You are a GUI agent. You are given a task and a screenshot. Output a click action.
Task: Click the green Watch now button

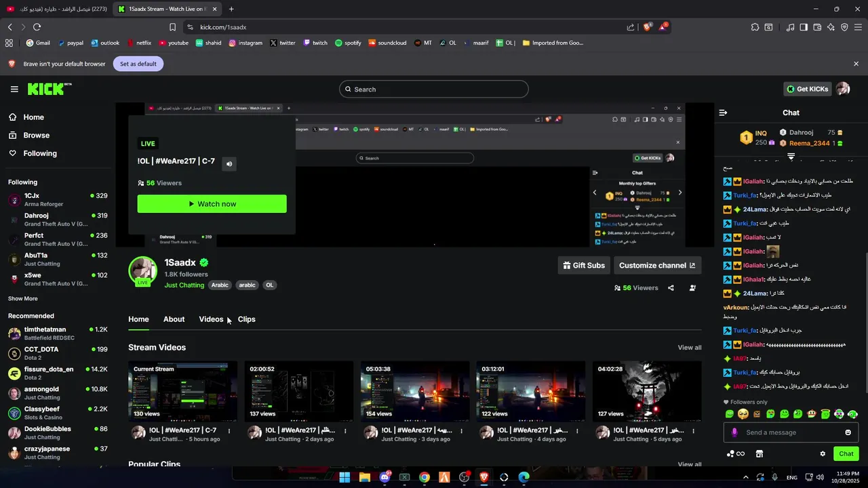pyautogui.click(x=212, y=204)
